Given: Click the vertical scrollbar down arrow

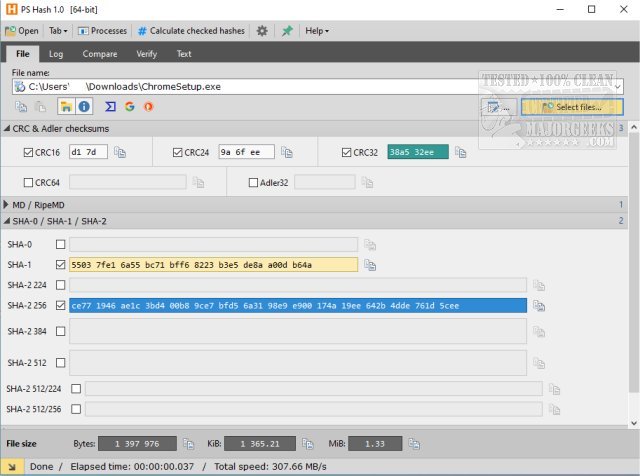Looking at the screenshot, I should click(633, 423).
